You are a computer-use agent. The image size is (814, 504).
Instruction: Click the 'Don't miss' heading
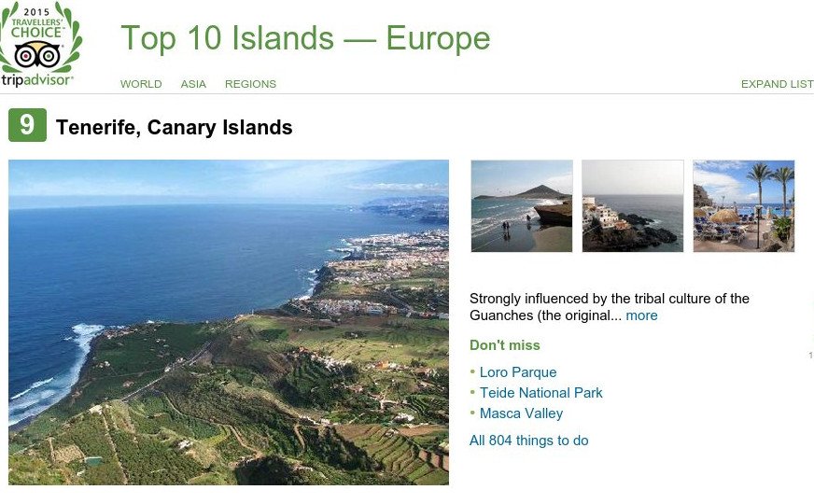pos(505,345)
